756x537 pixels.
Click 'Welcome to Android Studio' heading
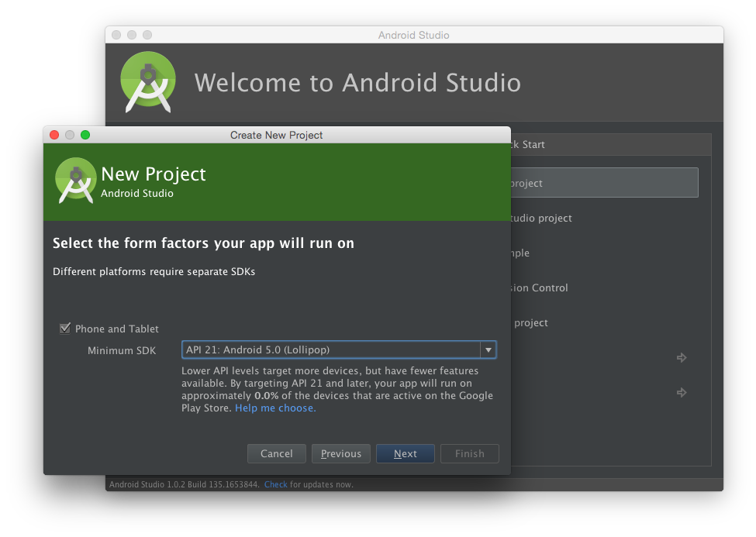(357, 82)
